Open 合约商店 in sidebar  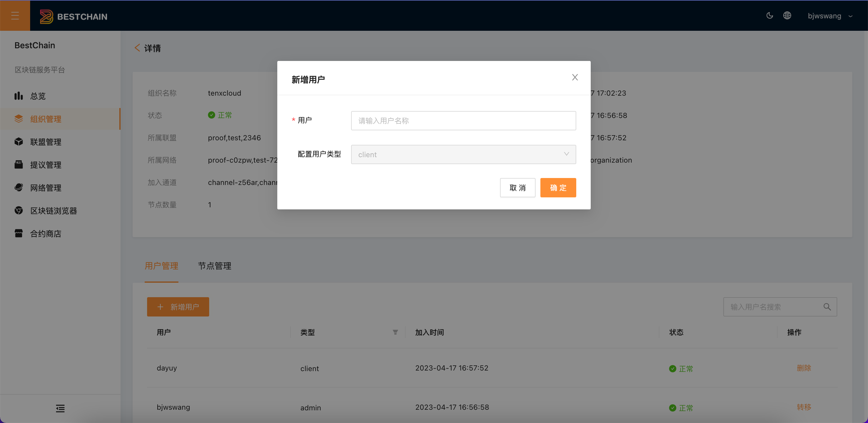click(x=60, y=234)
